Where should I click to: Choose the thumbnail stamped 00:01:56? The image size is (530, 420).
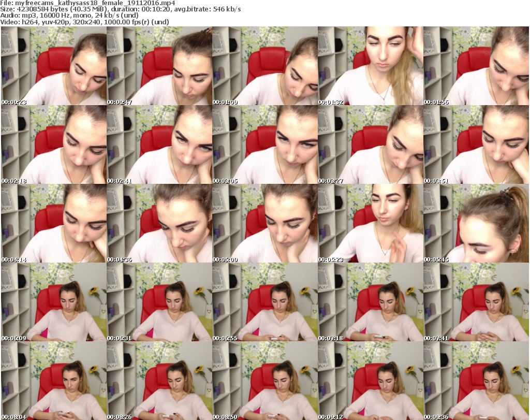pyautogui.click(x=476, y=66)
